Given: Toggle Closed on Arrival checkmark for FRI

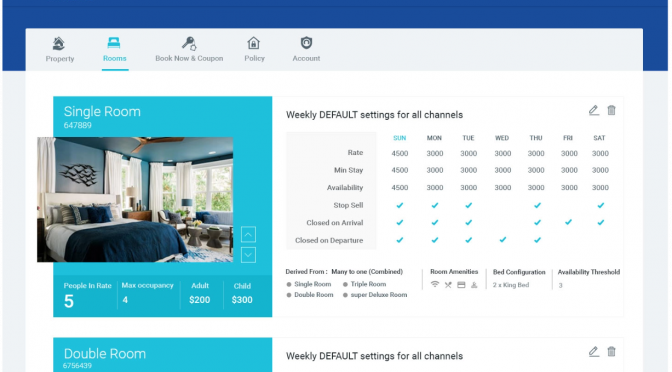Looking at the screenshot, I should click(x=568, y=222).
